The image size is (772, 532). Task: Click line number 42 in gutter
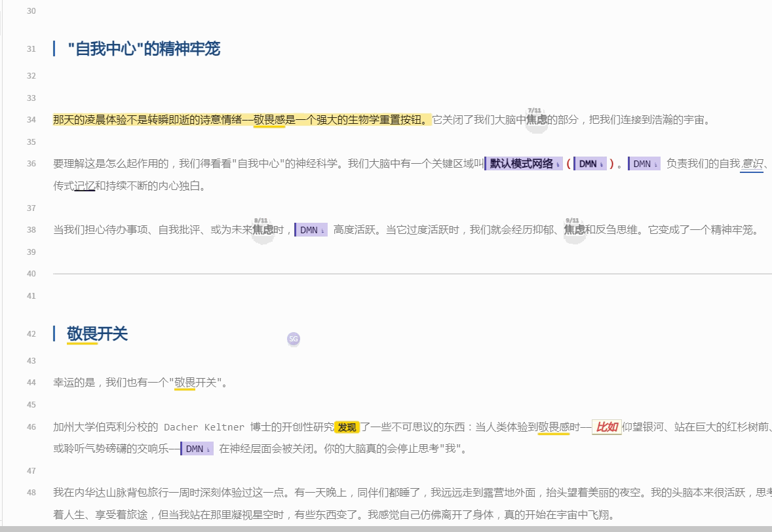pyautogui.click(x=31, y=333)
